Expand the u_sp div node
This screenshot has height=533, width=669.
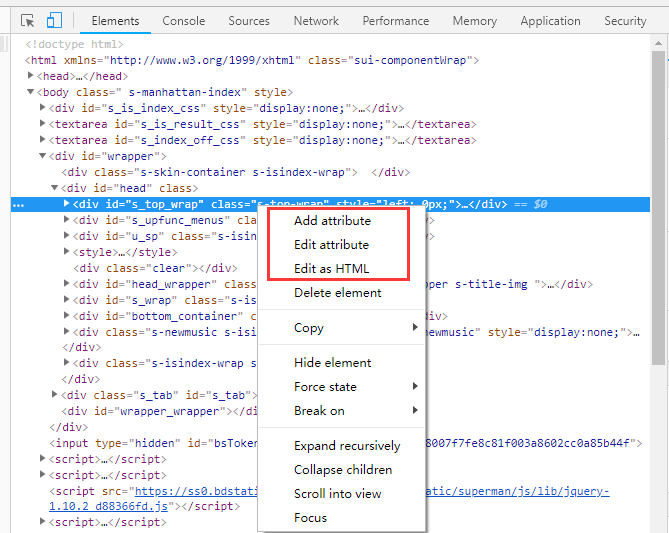[x=66, y=236]
